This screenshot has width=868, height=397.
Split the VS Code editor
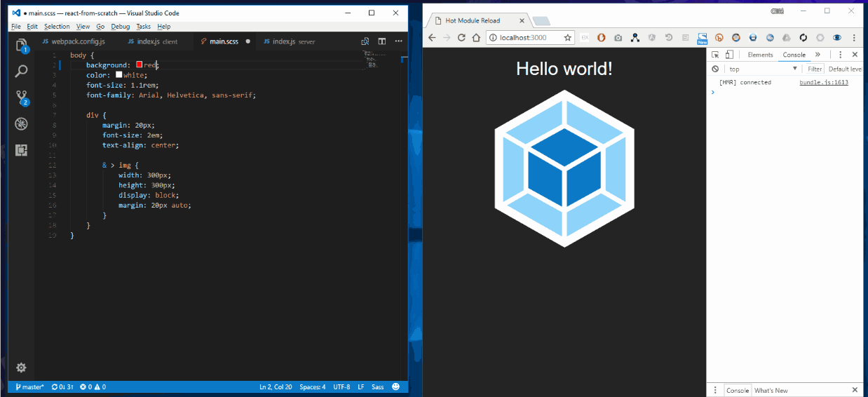pyautogui.click(x=382, y=41)
